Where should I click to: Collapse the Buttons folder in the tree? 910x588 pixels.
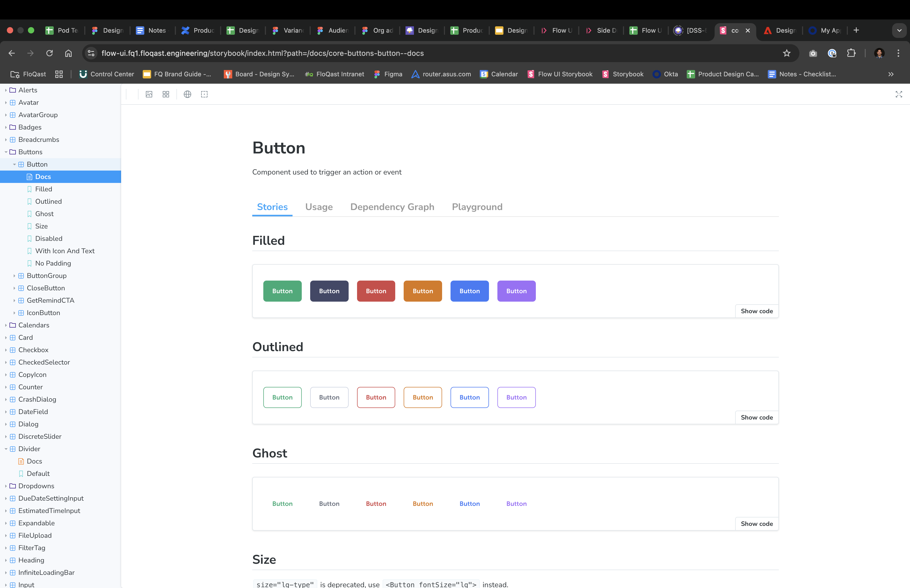6,152
